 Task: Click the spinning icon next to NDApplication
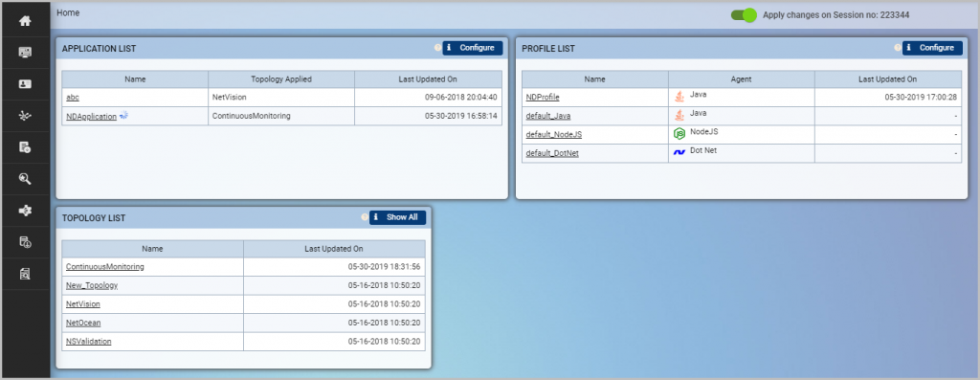[x=123, y=115]
